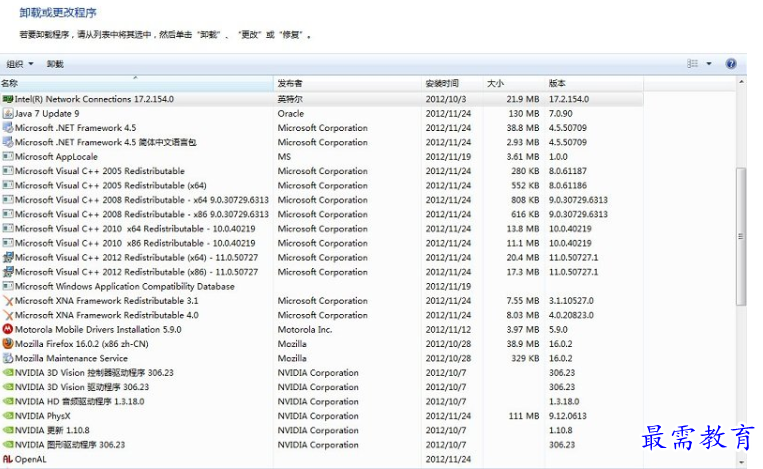Click the vertical scrollbar thumb
The image size is (763, 469).
click(x=741, y=236)
